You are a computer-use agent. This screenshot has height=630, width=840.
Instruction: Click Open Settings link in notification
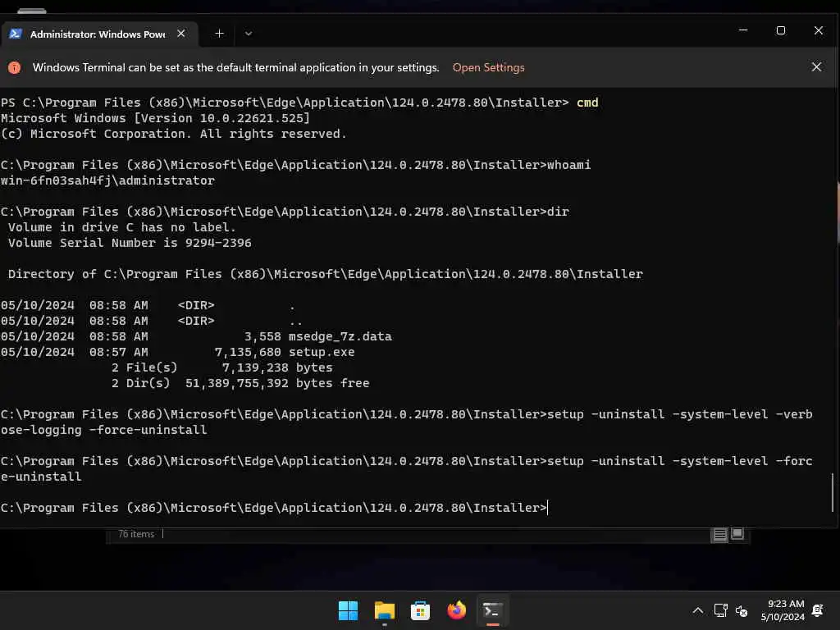[x=488, y=67]
